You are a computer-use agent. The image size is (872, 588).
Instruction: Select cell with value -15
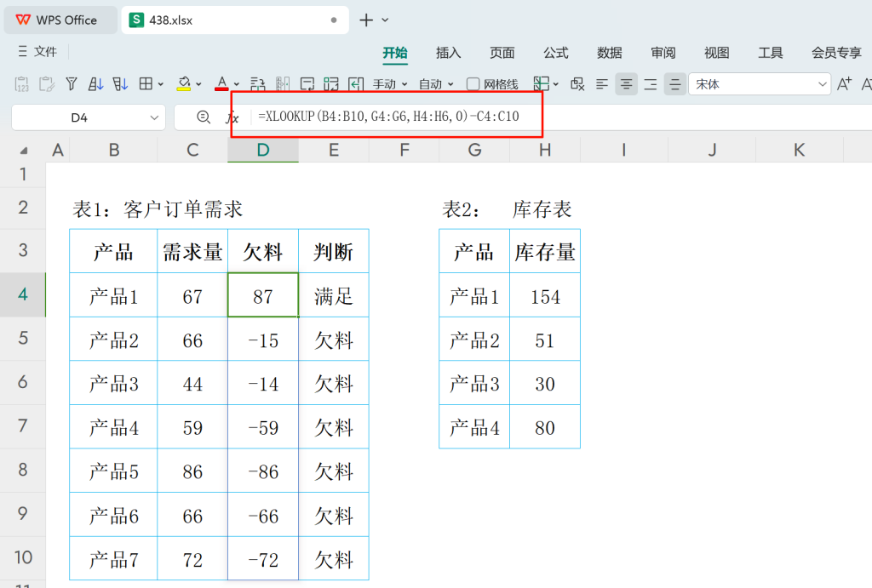[x=263, y=339]
